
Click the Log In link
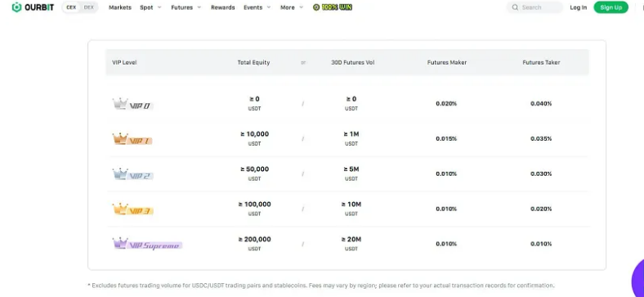(x=579, y=7)
